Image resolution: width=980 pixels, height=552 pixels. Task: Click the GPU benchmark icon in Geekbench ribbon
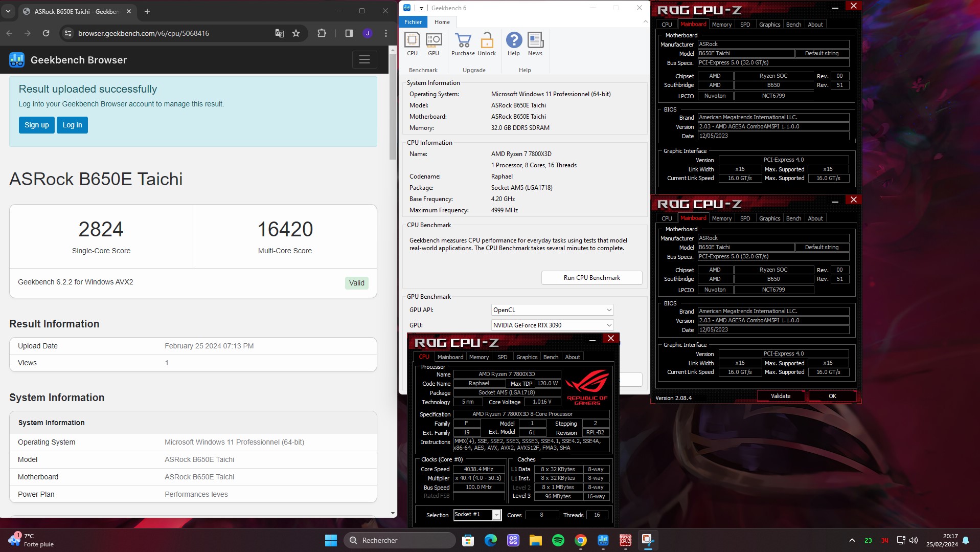(434, 43)
